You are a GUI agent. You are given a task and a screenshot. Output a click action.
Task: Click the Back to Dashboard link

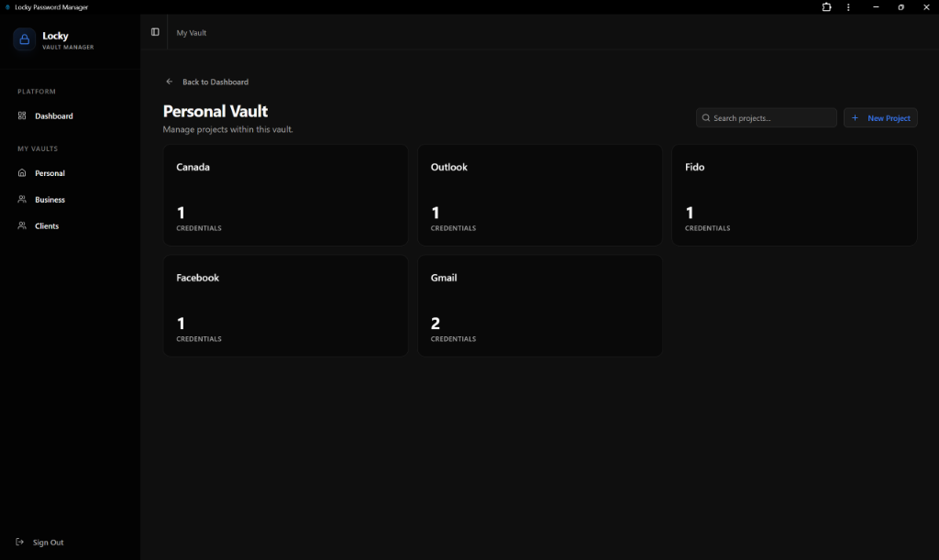(215, 82)
